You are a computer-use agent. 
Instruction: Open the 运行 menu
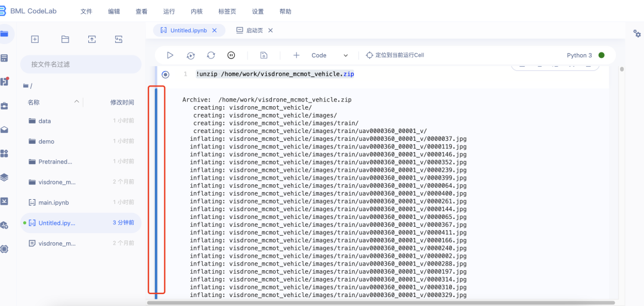coord(169,11)
